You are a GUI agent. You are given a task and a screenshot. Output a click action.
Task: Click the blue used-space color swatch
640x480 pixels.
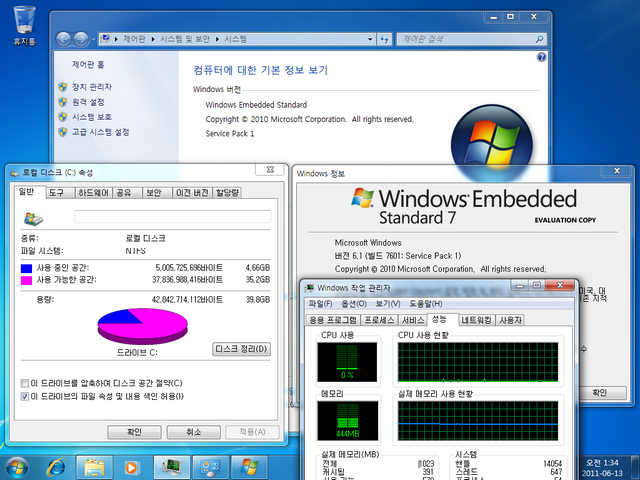coord(27,268)
